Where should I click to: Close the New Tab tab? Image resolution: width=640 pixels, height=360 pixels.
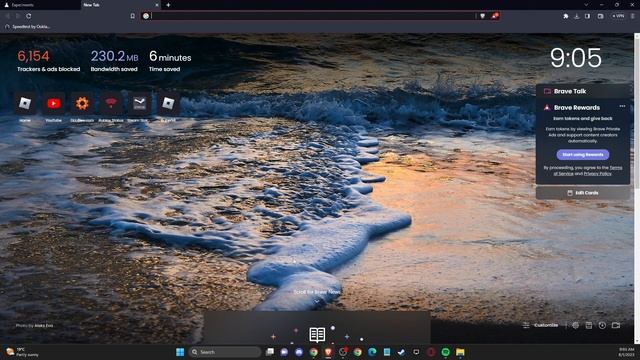pos(157,5)
